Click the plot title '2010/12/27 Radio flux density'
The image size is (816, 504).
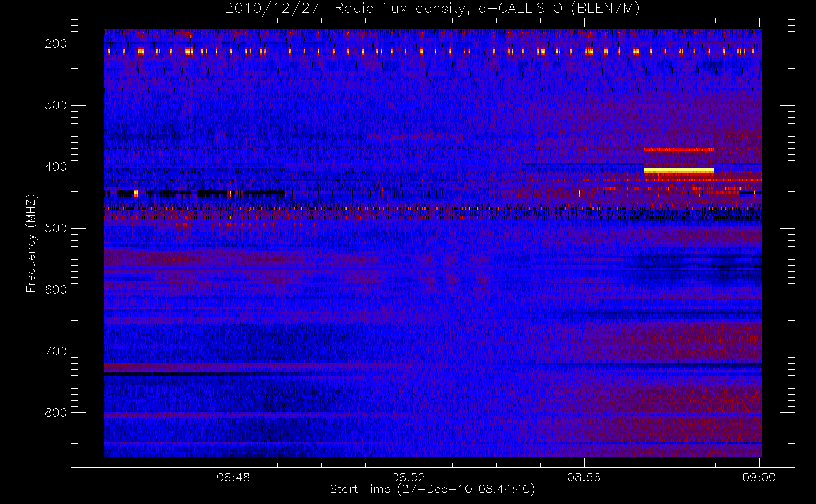coord(344,9)
